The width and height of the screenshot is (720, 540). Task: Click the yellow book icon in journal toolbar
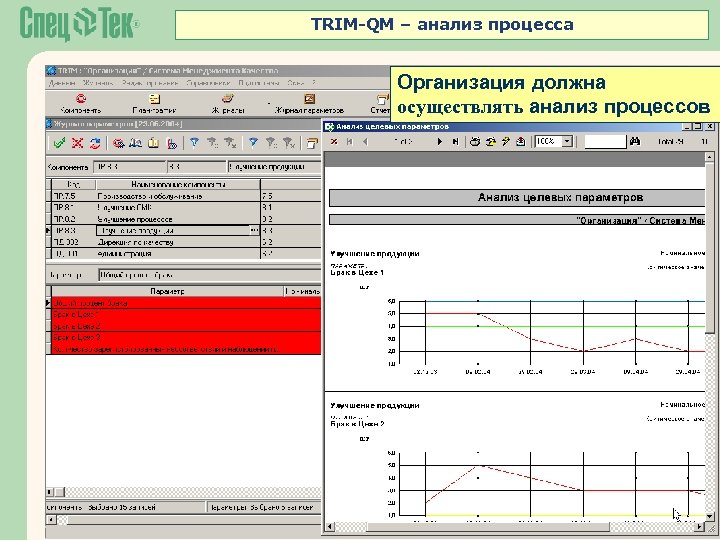pyautogui.click(x=153, y=143)
